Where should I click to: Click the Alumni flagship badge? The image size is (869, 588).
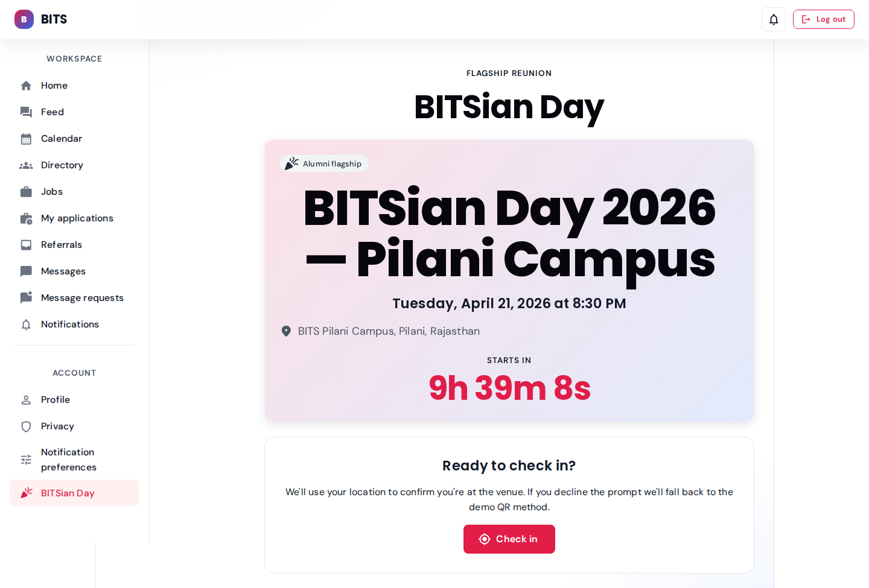pyautogui.click(x=325, y=163)
